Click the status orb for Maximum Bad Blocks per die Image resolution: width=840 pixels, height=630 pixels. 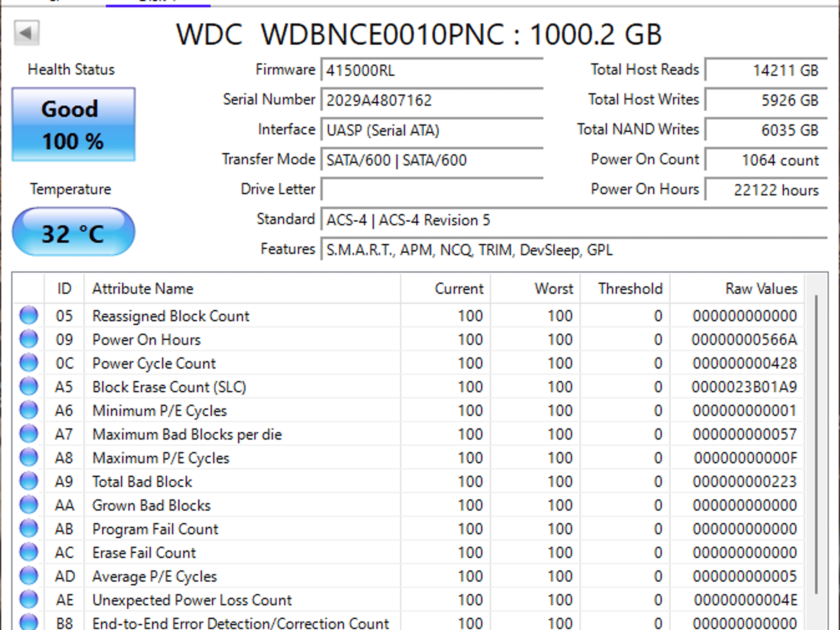(x=29, y=434)
